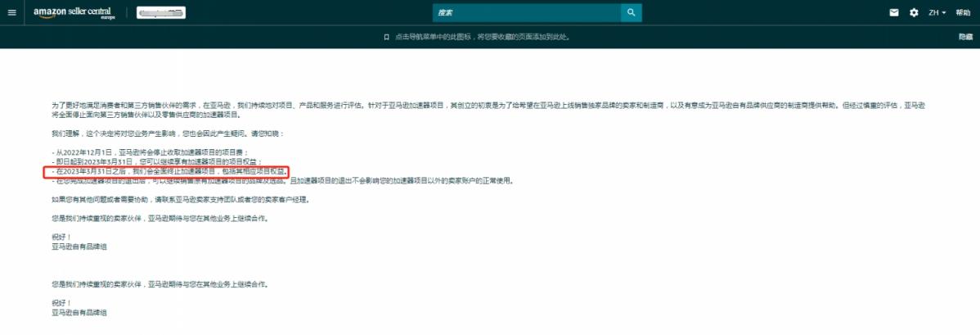The image size is (980, 335).
Task: Click the paragraph starting 为了更好地满足消费者
Action: (x=489, y=111)
